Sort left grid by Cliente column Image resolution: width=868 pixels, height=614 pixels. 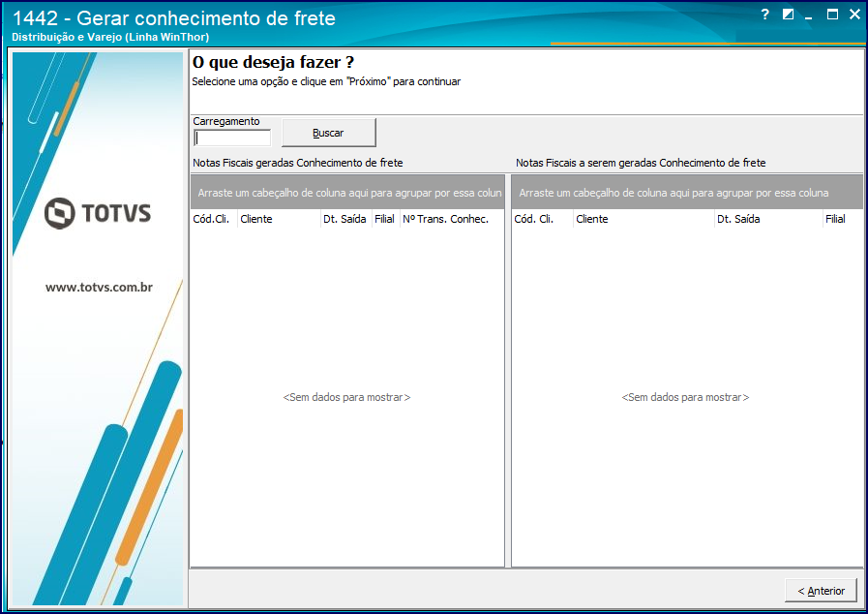(279, 219)
